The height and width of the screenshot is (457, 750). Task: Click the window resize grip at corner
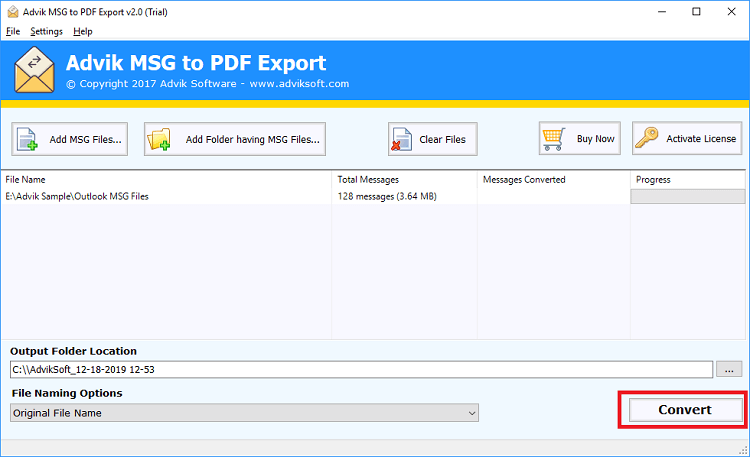click(743, 451)
